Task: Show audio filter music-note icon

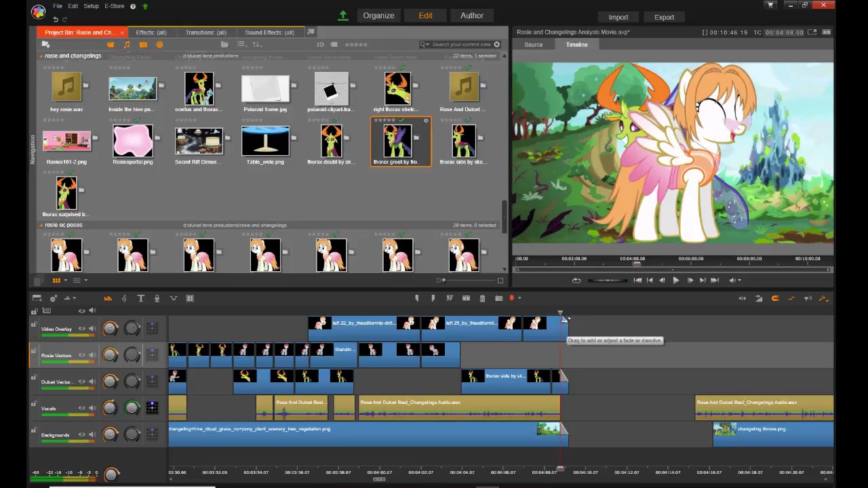Action: 127,45
